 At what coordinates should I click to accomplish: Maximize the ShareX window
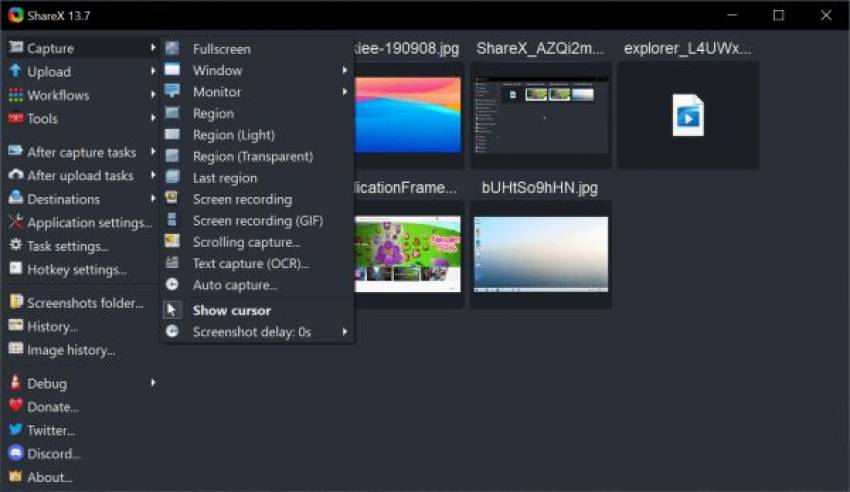pyautogui.click(x=778, y=15)
